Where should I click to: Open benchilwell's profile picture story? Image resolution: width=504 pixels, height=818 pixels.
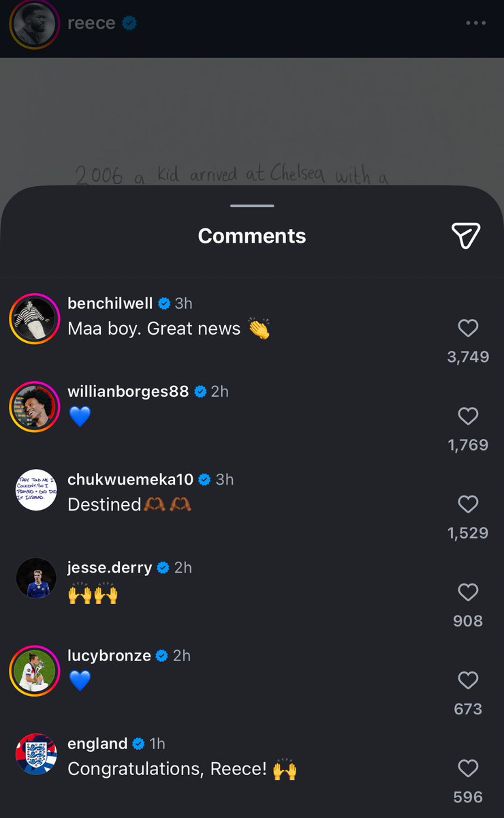pyautogui.click(x=35, y=319)
